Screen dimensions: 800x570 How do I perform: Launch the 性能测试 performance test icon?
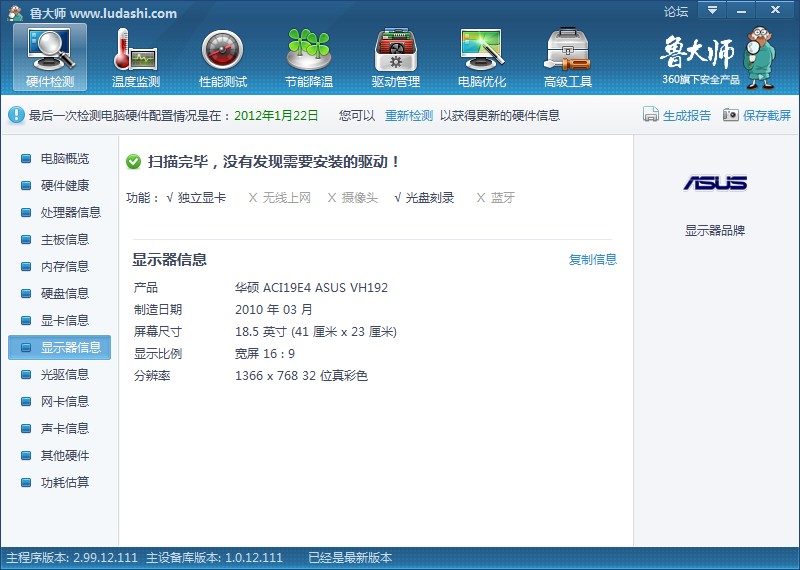[x=222, y=57]
